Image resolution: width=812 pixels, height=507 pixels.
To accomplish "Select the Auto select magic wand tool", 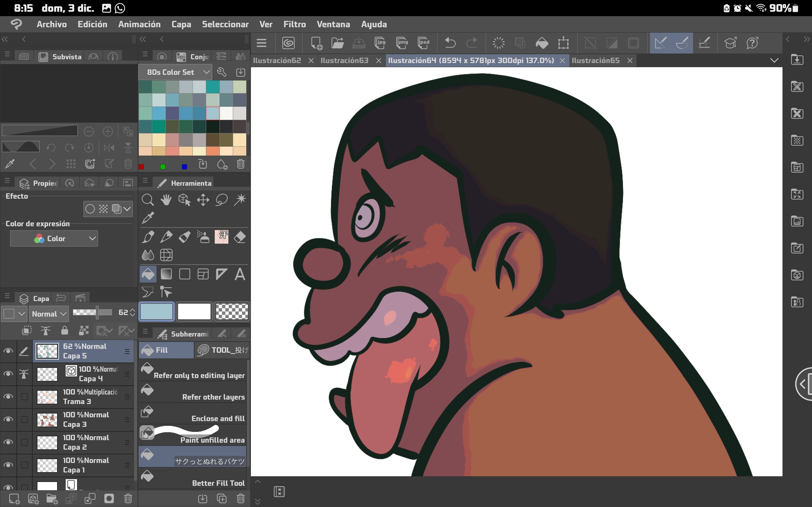I will click(x=239, y=200).
